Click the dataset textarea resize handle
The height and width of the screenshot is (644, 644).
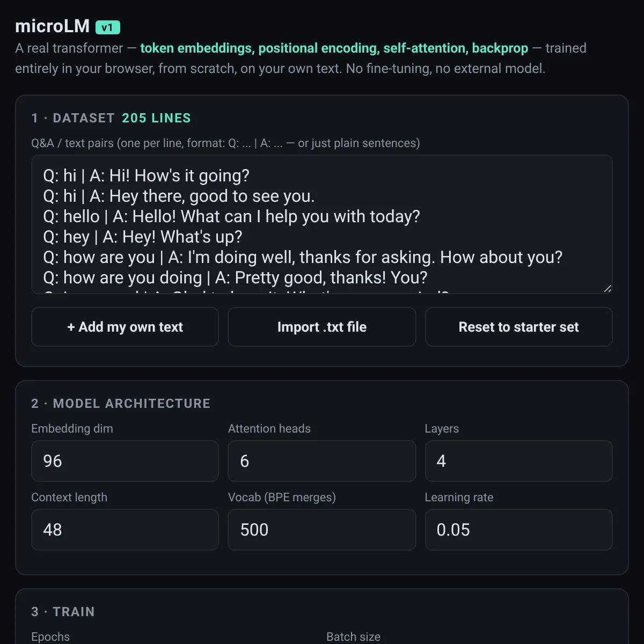[608, 289]
